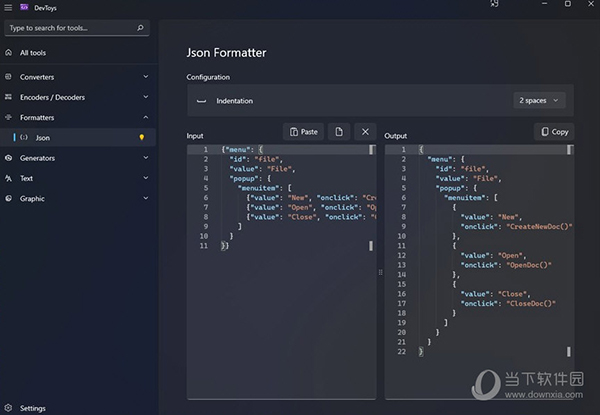600x415 pixels.
Task: Click the Settings gear icon
Action: pyautogui.click(x=8, y=408)
